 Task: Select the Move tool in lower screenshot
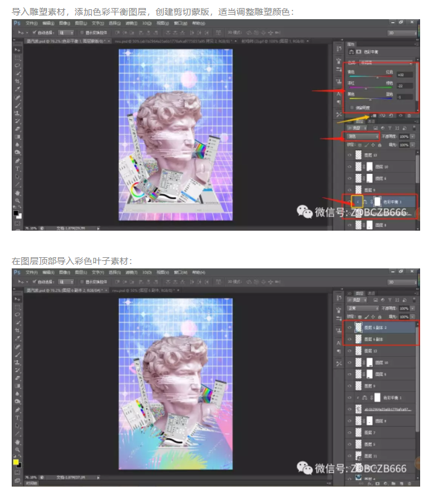[x=17, y=299]
